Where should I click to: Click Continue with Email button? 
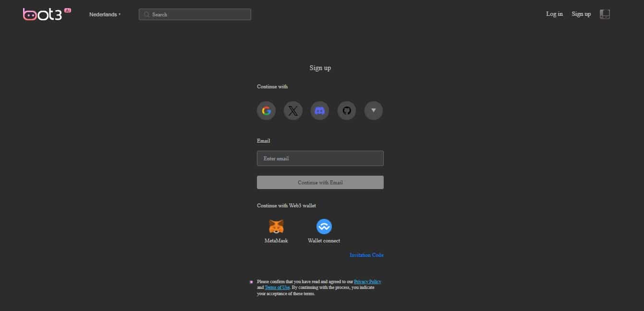click(x=320, y=182)
